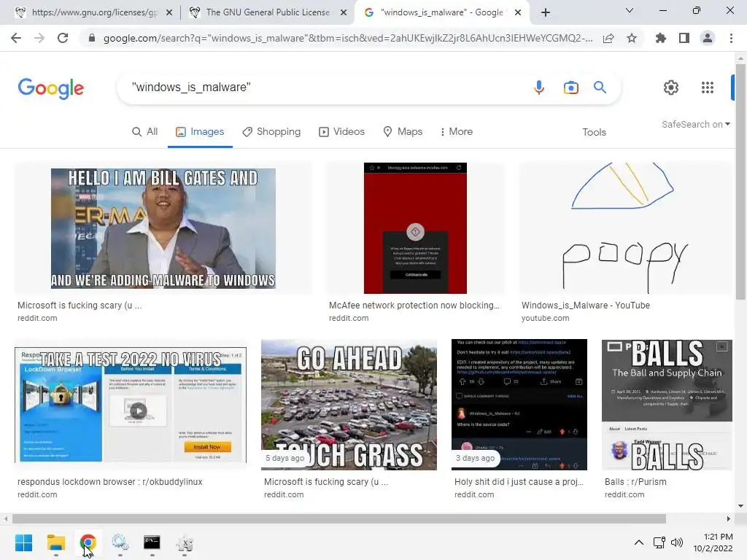The width and height of the screenshot is (747, 560).
Task: Open the LockDown Browser image
Action: pos(131,405)
